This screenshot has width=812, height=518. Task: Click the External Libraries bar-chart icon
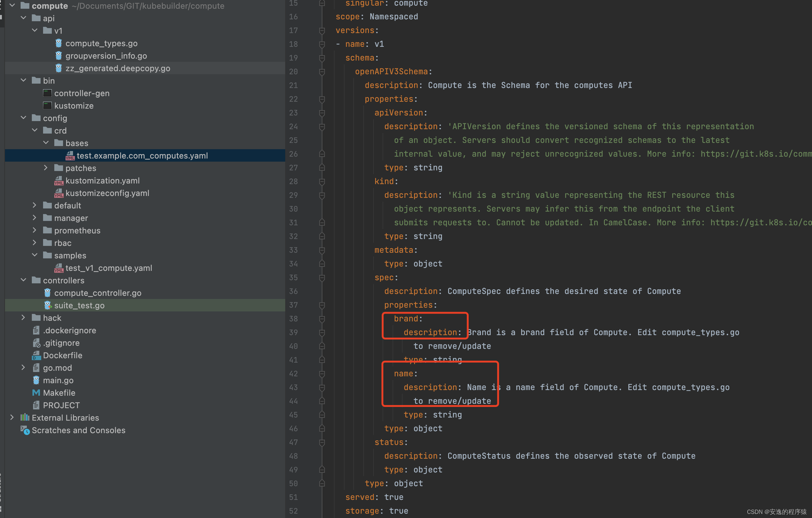pyautogui.click(x=25, y=418)
